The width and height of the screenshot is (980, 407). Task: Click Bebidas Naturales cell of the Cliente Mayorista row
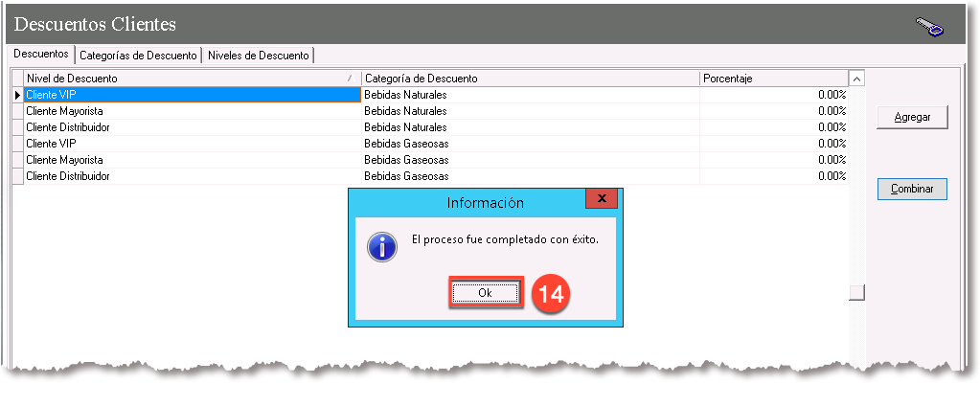tap(530, 111)
